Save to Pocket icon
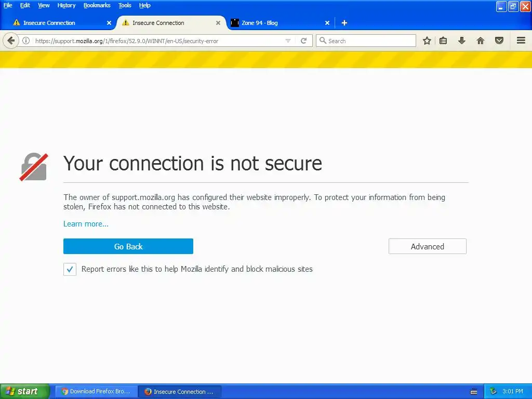Viewport: 532px width, 399px height. pos(499,41)
